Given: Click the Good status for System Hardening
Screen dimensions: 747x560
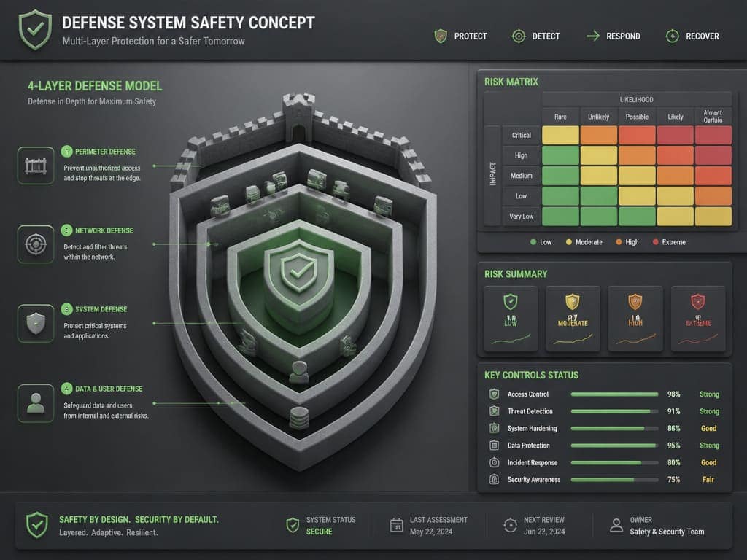Looking at the screenshot, I should (x=708, y=428).
